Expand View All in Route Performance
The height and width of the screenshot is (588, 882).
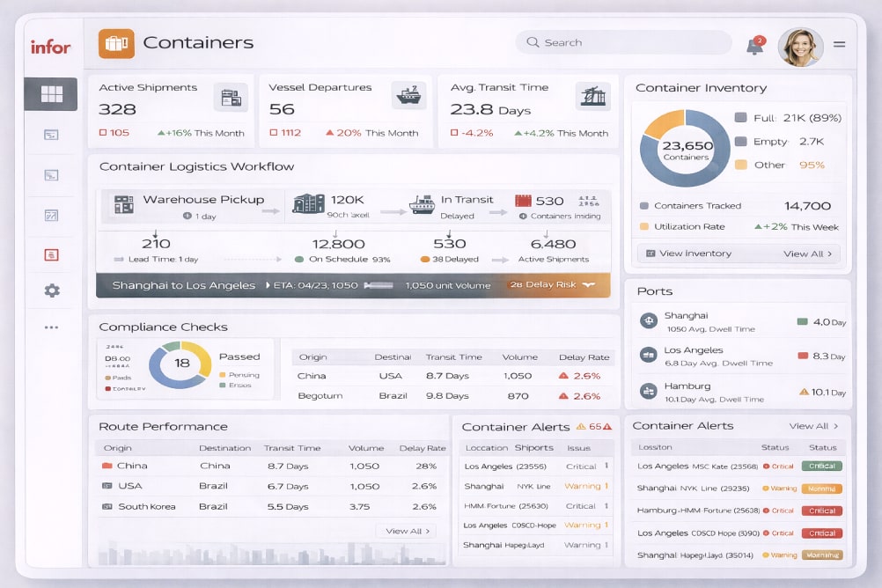click(x=404, y=531)
